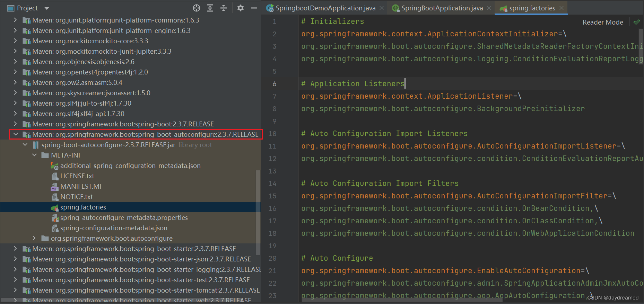This screenshot has height=304, width=644.
Task: Expand Maven junit-platform-engine:1.6.3 node
Action: (x=15, y=30)
